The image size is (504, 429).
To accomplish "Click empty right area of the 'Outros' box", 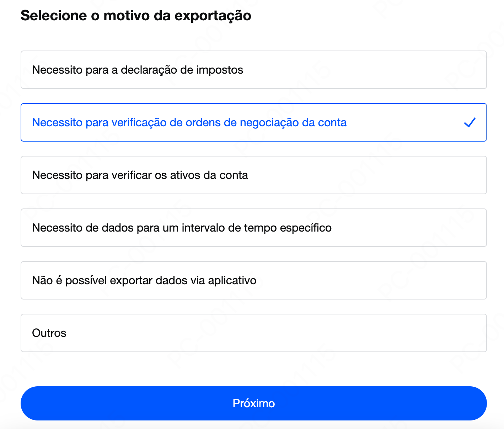I will click(277, 333).
